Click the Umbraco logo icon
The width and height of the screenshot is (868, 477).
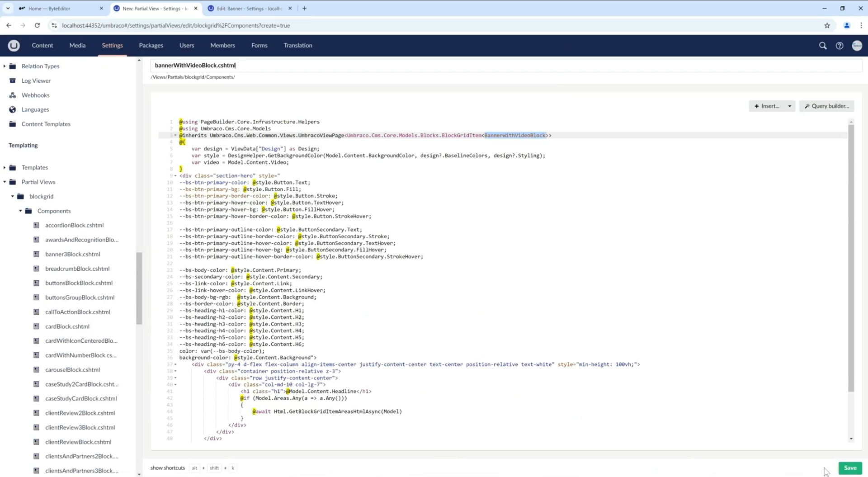click(x=14, y=45)
